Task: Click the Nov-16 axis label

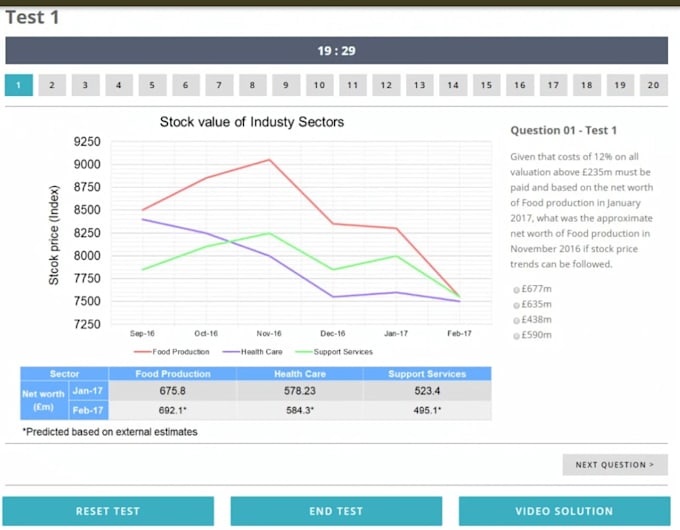Action: tap(269, 334)
